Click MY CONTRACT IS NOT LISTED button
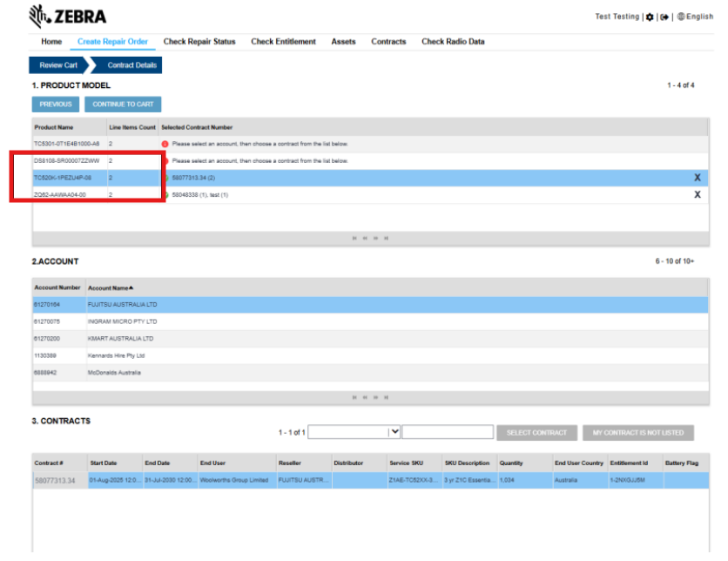This screenshot has width=728, height=561. click(638, 433)
